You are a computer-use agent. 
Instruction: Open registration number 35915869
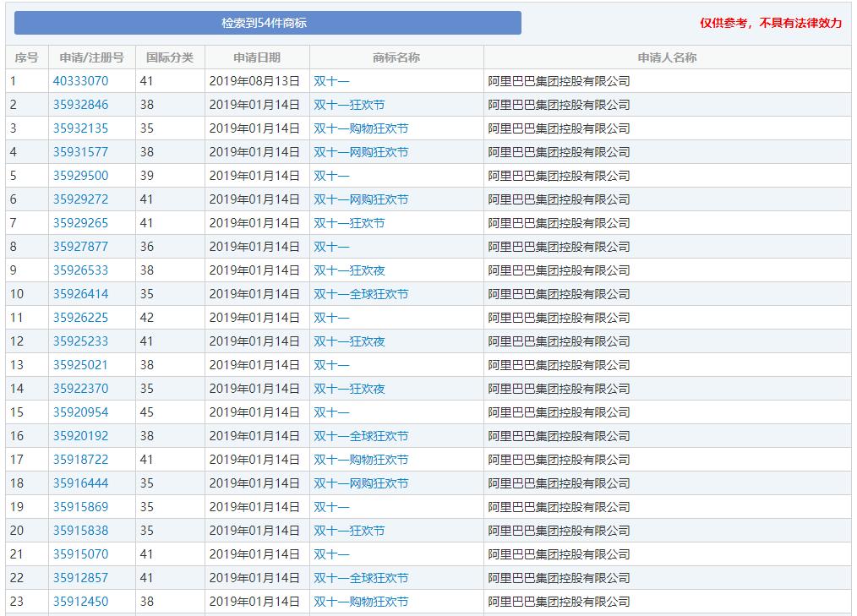pyautogui.click(x=80, y=507)
